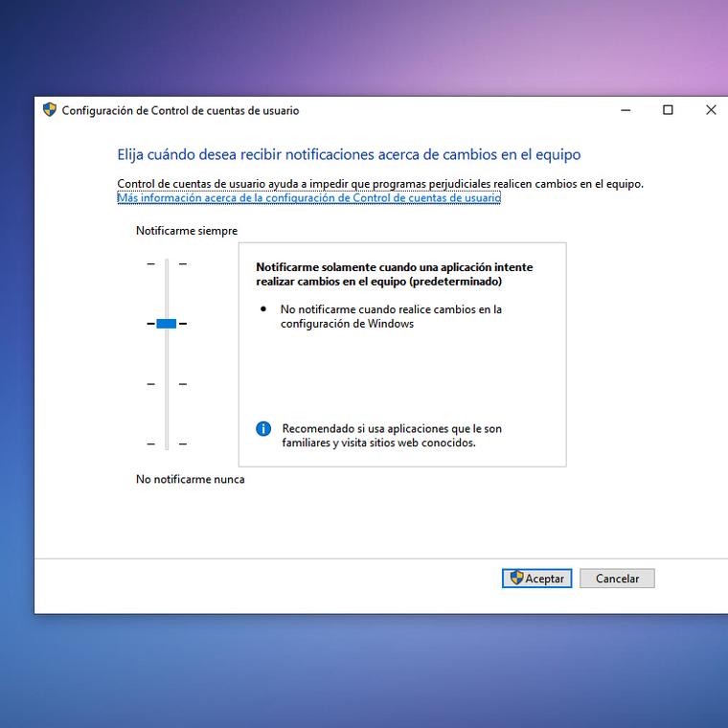
Task: Set slider to topmost notification level tick
Action: tap(167, 264)
